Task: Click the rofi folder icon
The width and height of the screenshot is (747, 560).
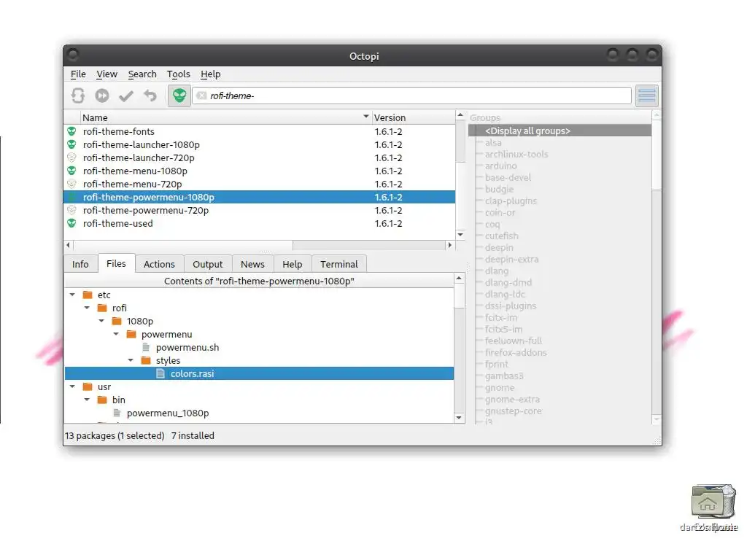Action: 102,308
